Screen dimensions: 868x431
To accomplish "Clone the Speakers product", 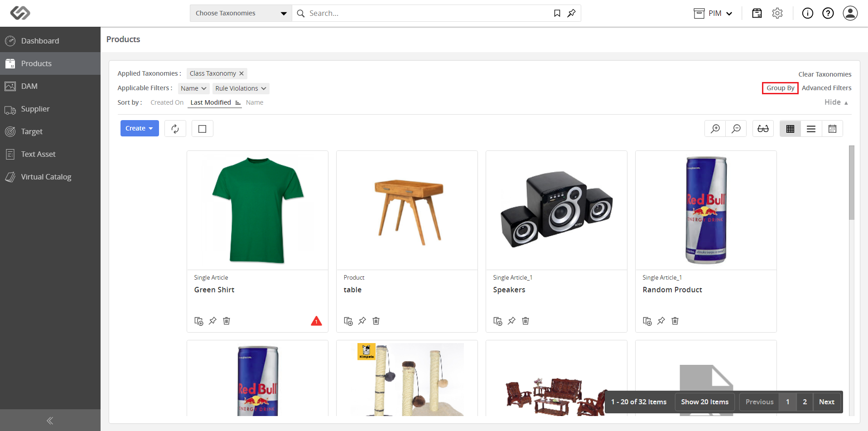I will point(498,321).
